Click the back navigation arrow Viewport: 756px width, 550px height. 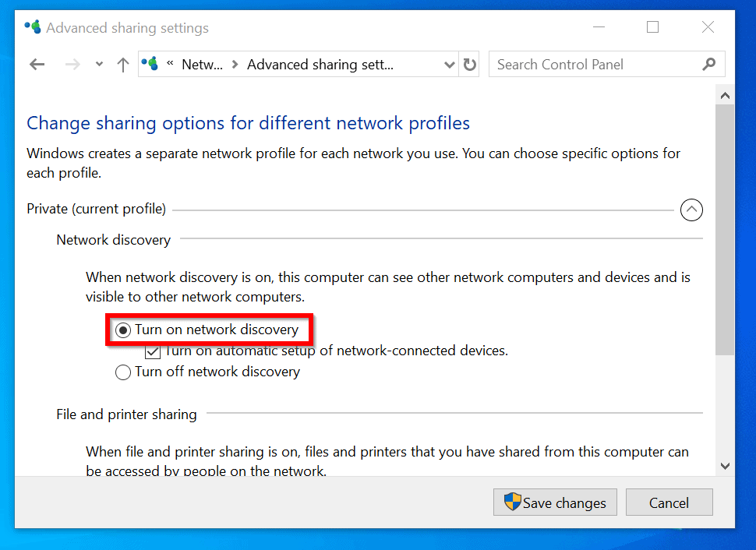tap(37, 65)
